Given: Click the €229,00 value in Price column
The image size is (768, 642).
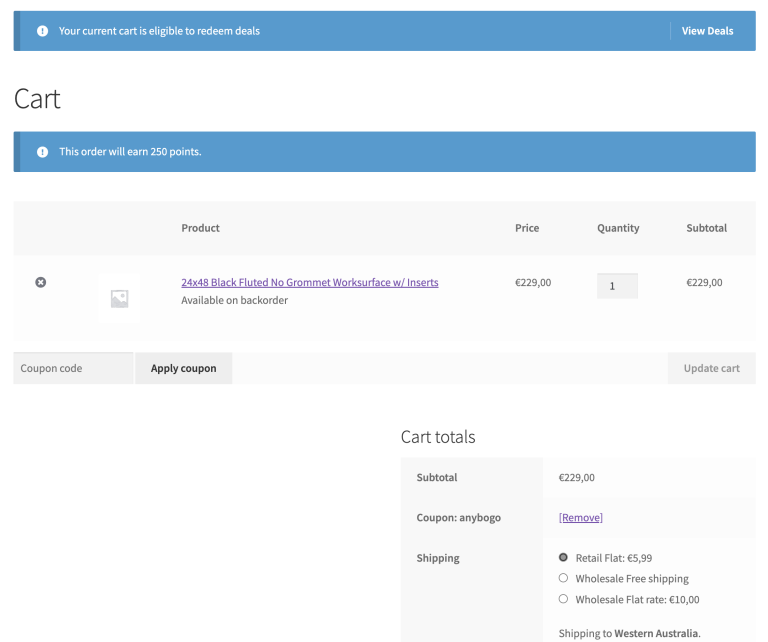Looking at the screenshot, I should pos(533,283).
